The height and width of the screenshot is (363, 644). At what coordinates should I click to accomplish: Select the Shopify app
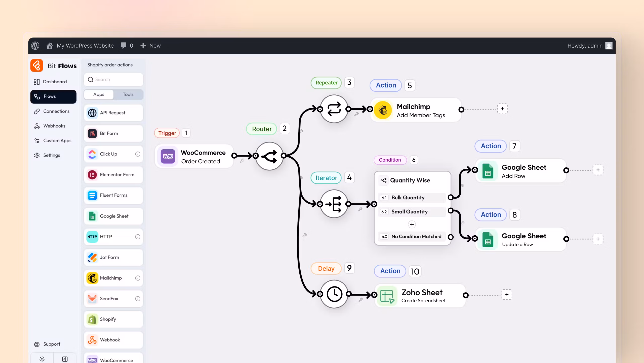[113, 319]
